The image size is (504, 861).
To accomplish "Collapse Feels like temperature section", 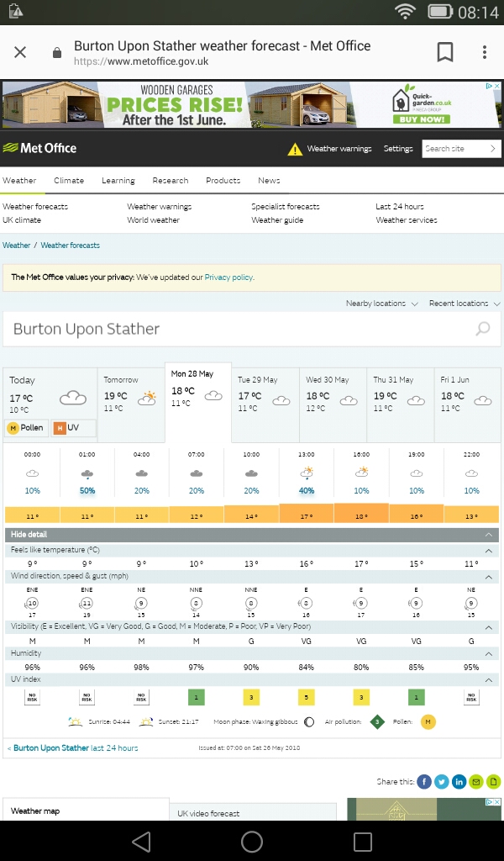I will pos(489,550).
